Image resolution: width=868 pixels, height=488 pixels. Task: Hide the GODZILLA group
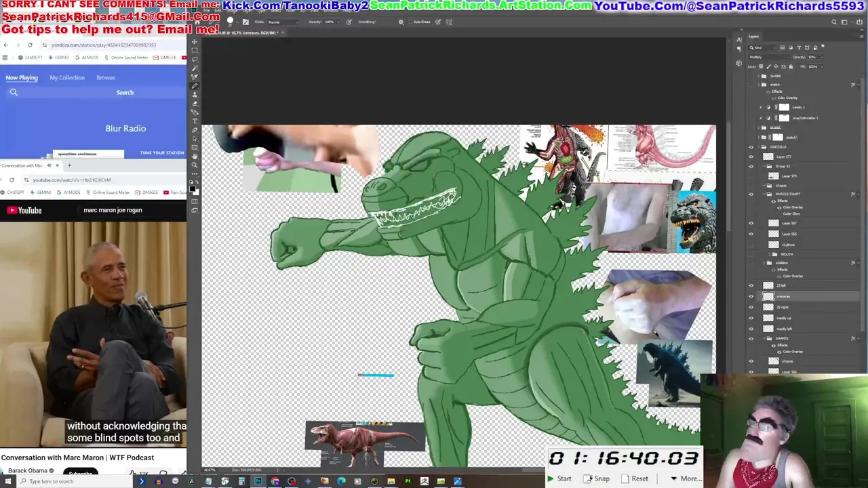751,147
